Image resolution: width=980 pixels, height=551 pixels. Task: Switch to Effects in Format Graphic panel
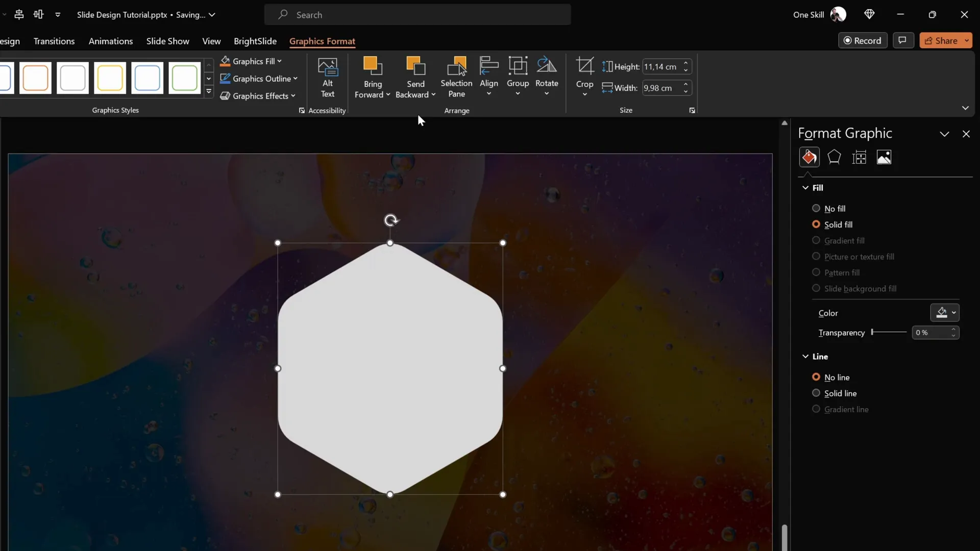[834, 157]
